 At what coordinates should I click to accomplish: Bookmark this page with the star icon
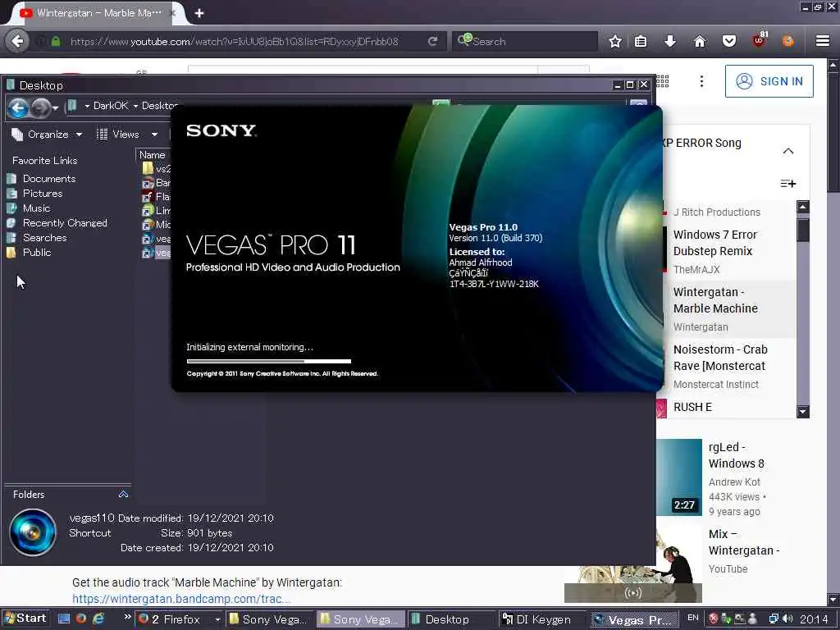pyautogui.click(x=615, y=41)
